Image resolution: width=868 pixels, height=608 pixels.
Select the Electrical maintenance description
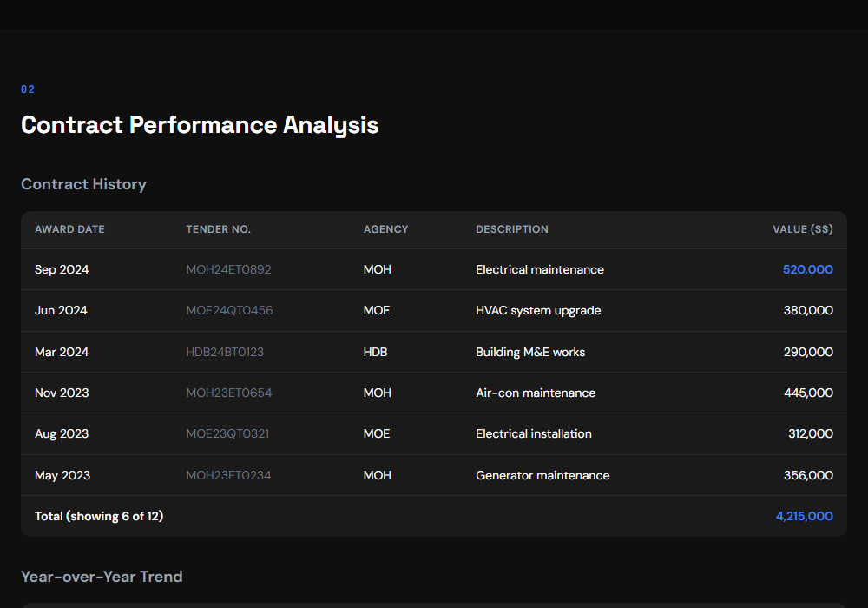(540, 269)
